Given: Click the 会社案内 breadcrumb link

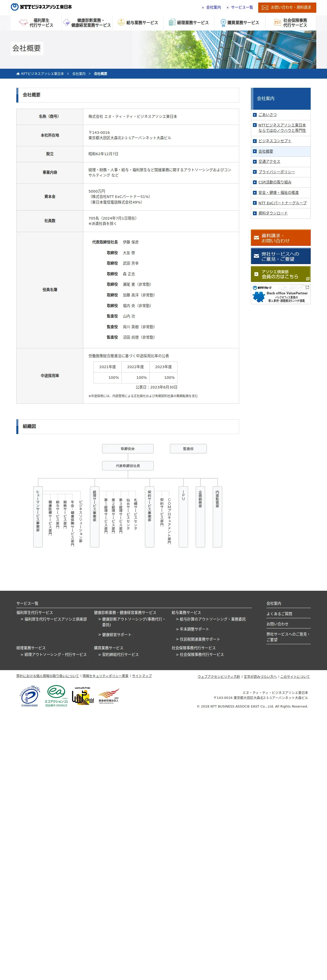Looking at the screenshot, I should [79, 74].
